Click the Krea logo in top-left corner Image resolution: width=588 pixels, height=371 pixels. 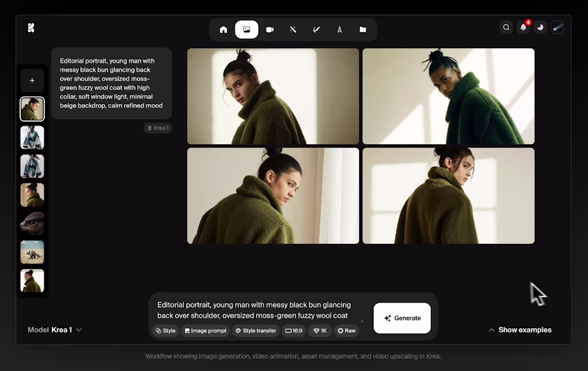[x=31, y=27]
